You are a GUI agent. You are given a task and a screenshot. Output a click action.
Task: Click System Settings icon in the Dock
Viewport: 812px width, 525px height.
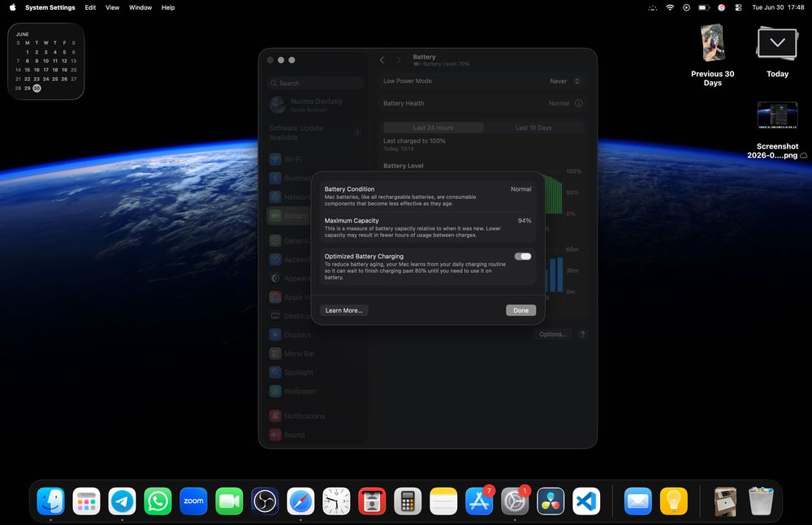(x=516, y=501)
